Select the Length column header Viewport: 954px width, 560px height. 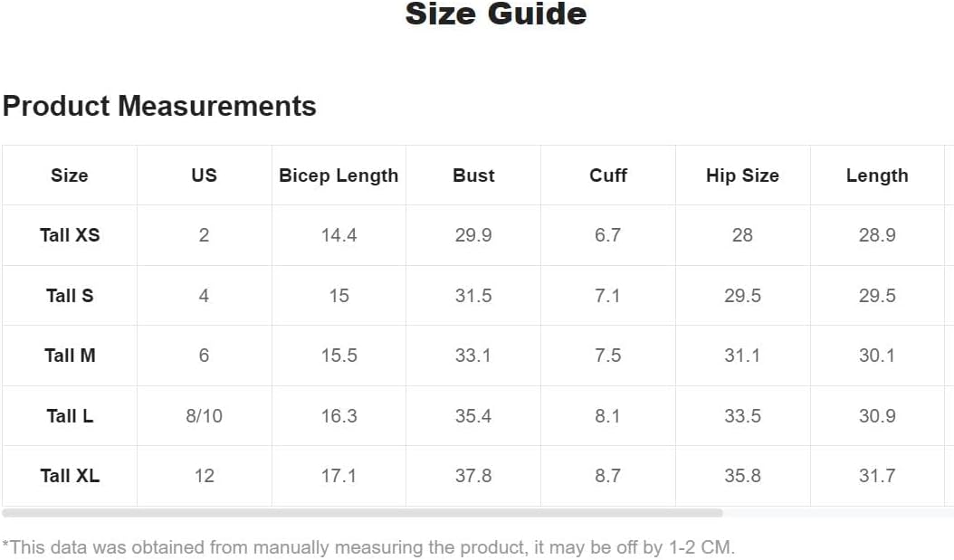(877, 176)
